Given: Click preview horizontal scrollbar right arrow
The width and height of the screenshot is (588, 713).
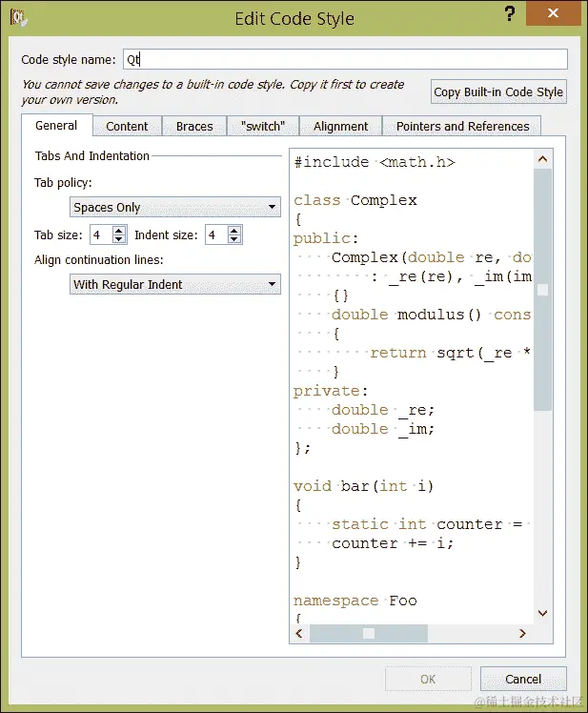Looking at the screenshot, I should (522, 633).
